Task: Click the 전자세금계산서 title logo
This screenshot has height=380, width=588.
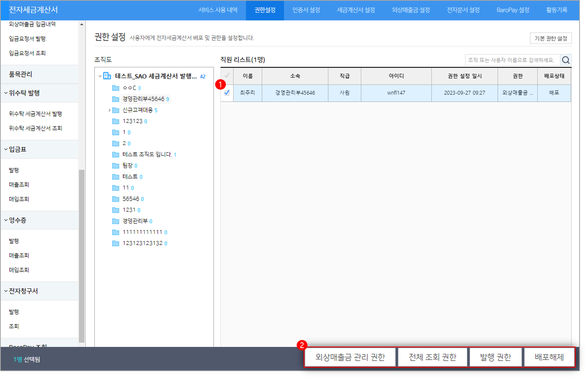Action: (x=33, y=10)
